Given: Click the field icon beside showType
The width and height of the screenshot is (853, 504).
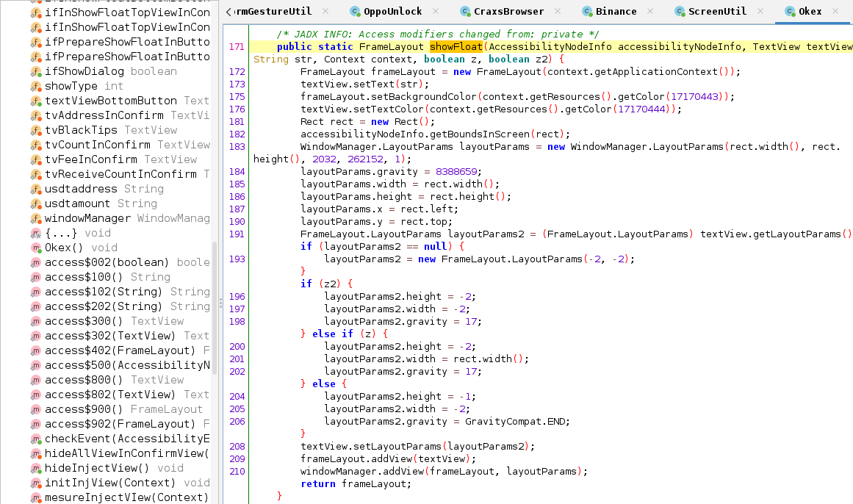Looking at the screenshot, I should 36,86.
